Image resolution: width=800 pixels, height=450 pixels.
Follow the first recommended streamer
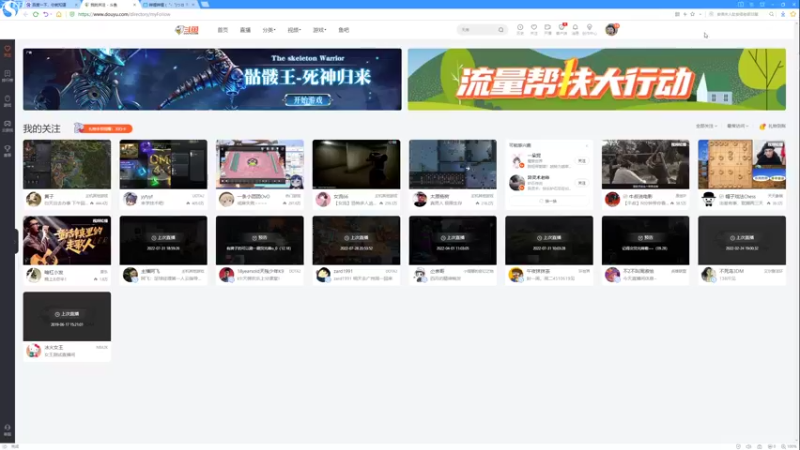pos(582,161)
